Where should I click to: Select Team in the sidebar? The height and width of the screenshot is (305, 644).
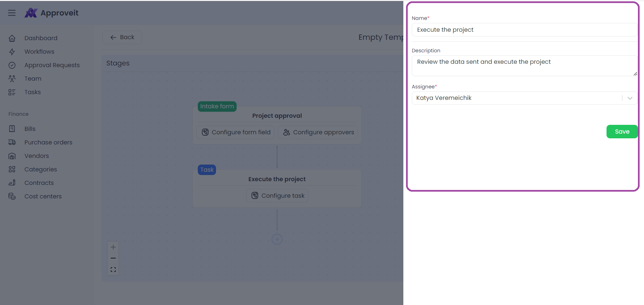click(x=33, y=79)
